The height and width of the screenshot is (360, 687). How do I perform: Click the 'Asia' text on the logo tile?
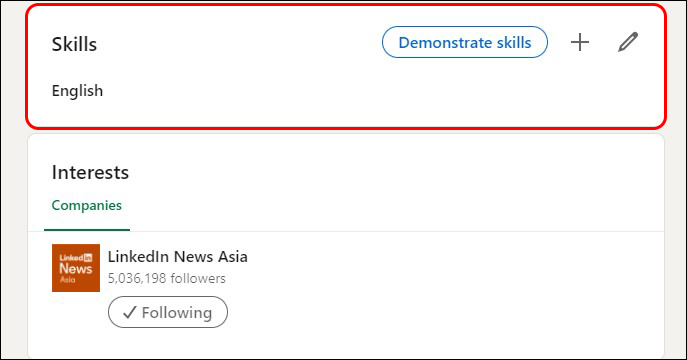tap(67, 279)
